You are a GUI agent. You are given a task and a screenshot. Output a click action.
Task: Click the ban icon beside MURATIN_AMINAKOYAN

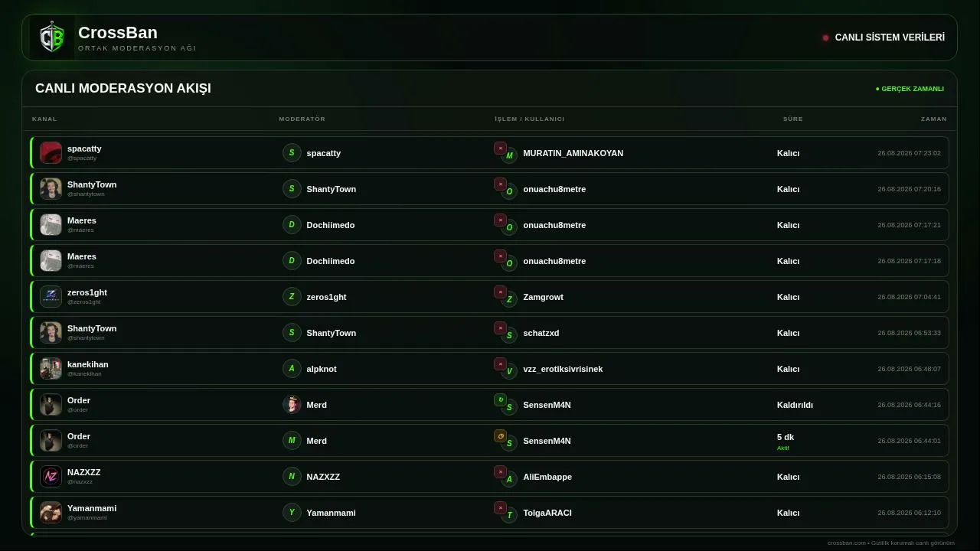click(500, 148)
